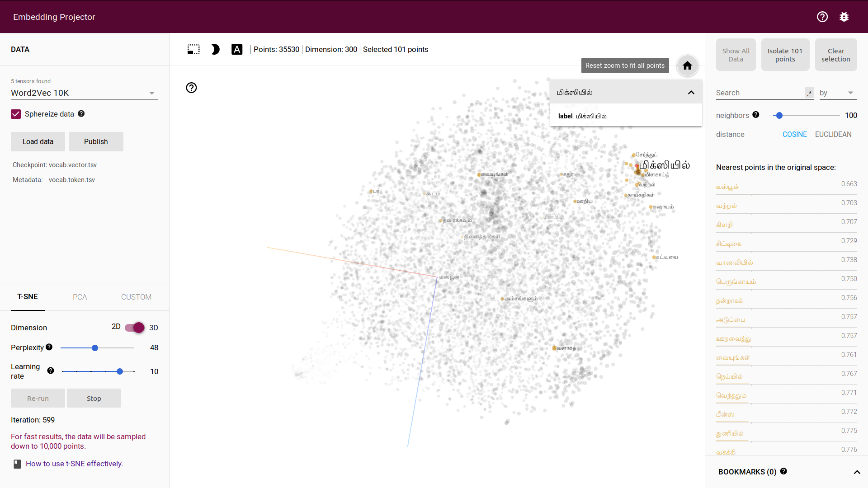Screen dimensions: 868x488
Task: Open the Word2Vec 10K tensor dropdown
Action: (84, 93)
